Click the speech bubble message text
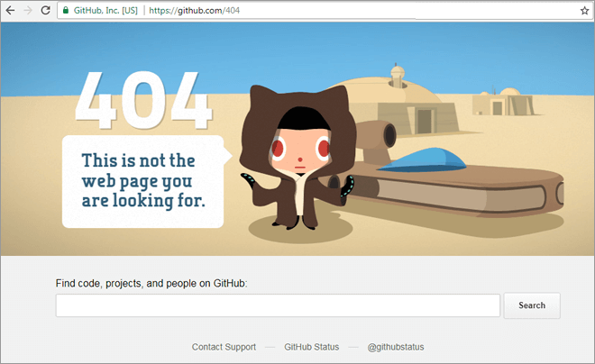This screenshot has height=364, width=595. 143,181
